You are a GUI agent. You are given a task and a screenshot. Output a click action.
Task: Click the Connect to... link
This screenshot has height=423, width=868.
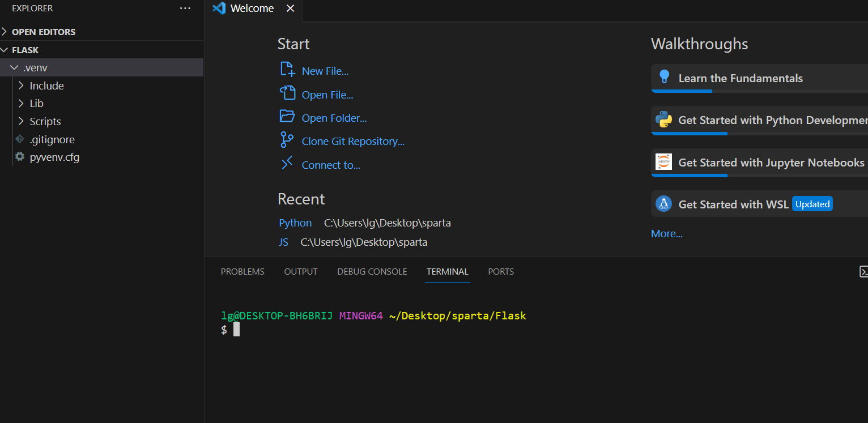pyautogui.click(x=331, y=165)
